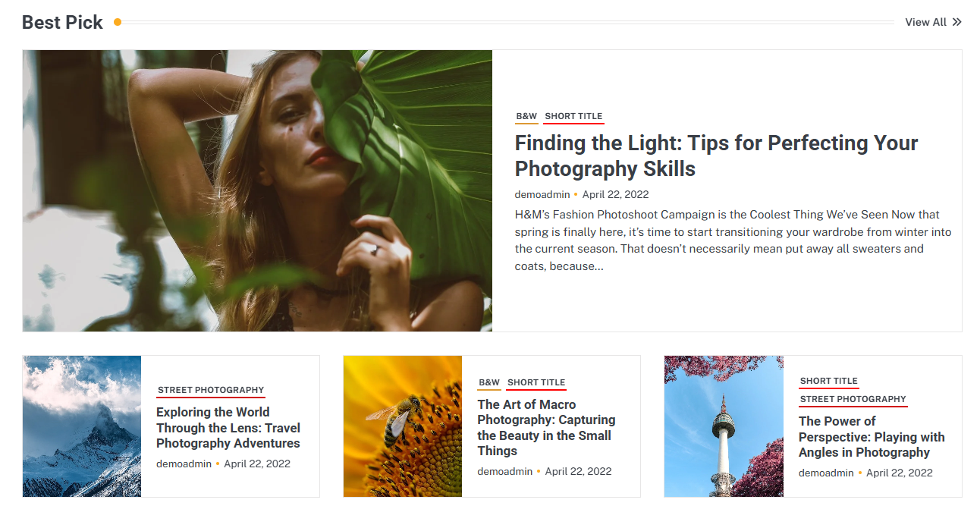980x528 pixels.
Task: Open the snowy mountain thumbnail
Action: point(82,426)
